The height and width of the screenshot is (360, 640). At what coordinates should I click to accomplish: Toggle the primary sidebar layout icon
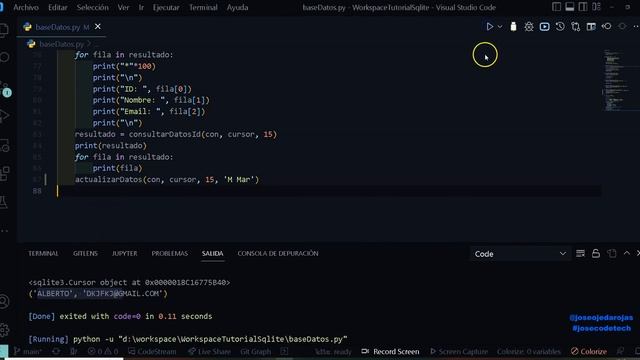[x=556, y=7]
